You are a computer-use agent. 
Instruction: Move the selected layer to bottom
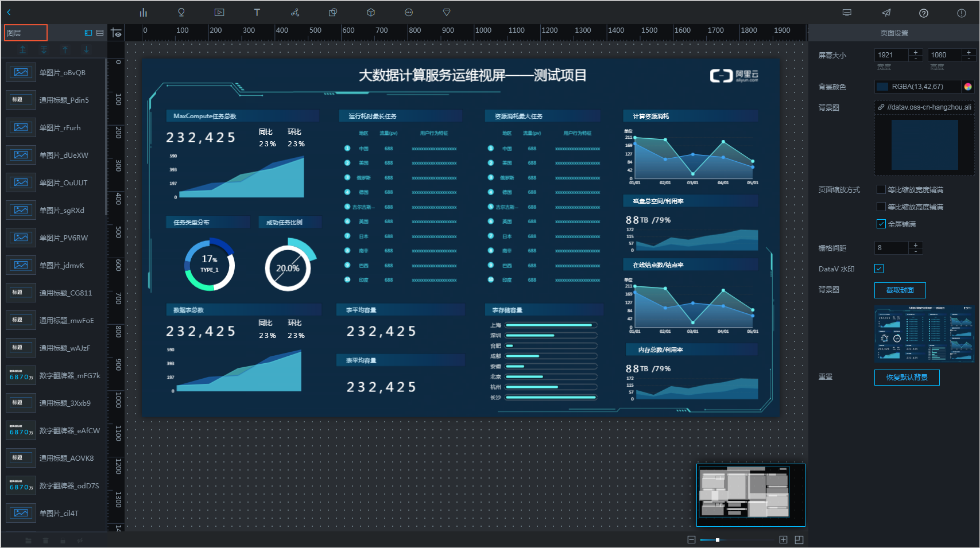point(44,50)
